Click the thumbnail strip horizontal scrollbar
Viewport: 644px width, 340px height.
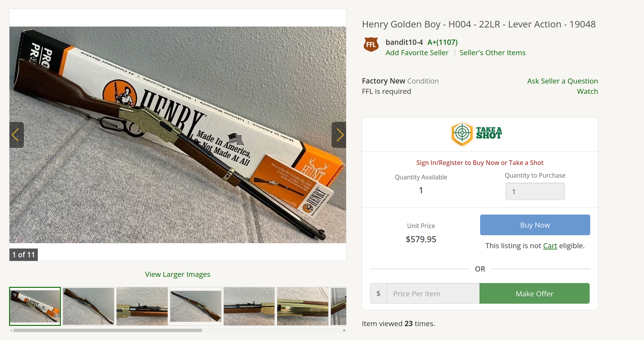tap(108, 331)
